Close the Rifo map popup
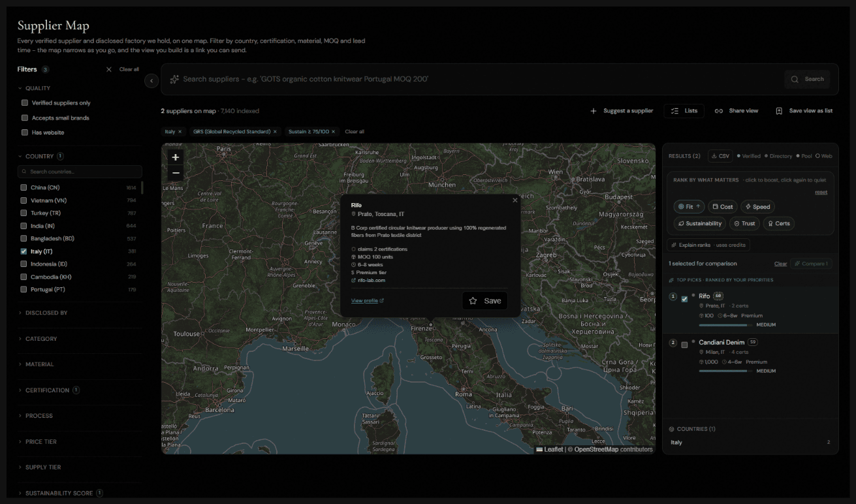Image resolution: width=856 pixels, height=504 pixels. (x=515, y=200)
